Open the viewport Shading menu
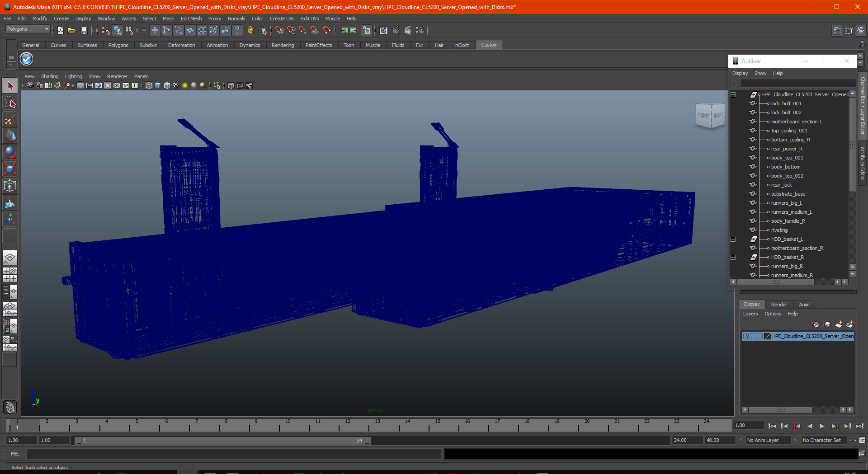Viewport: 868px width, 474px height. point(50,76)
